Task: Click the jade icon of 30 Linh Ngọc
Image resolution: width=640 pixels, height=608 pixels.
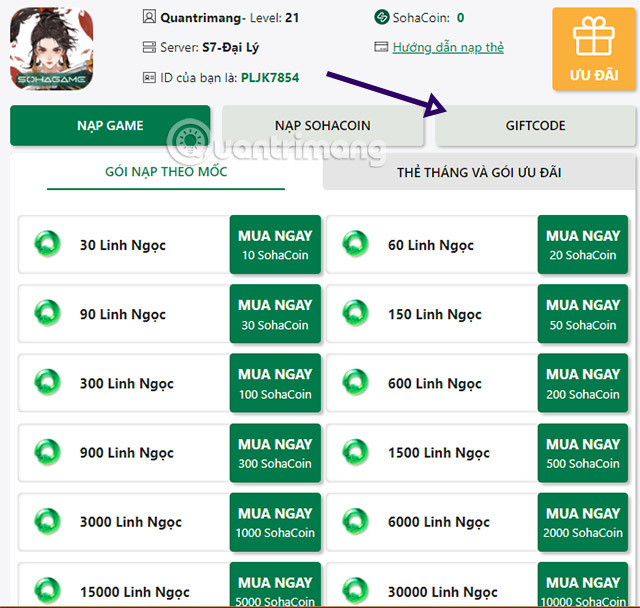Action: tap(47, 244)
